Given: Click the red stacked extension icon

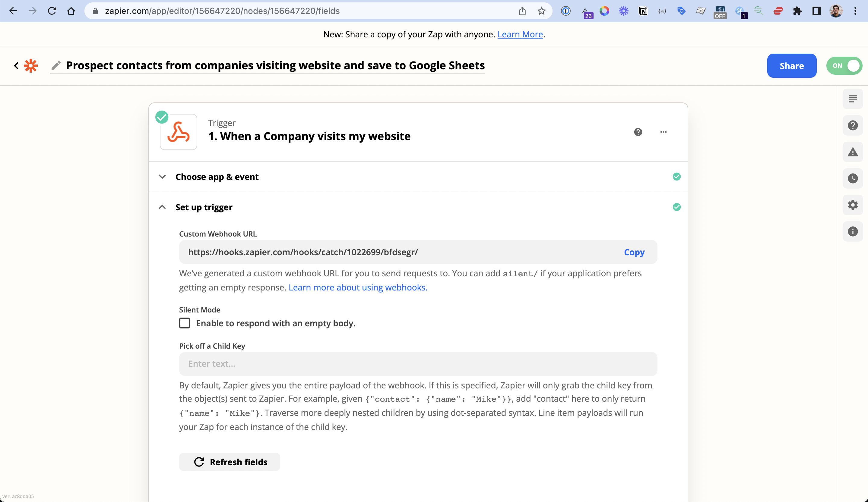Looking at the screenshot, I should pos(778,11).
